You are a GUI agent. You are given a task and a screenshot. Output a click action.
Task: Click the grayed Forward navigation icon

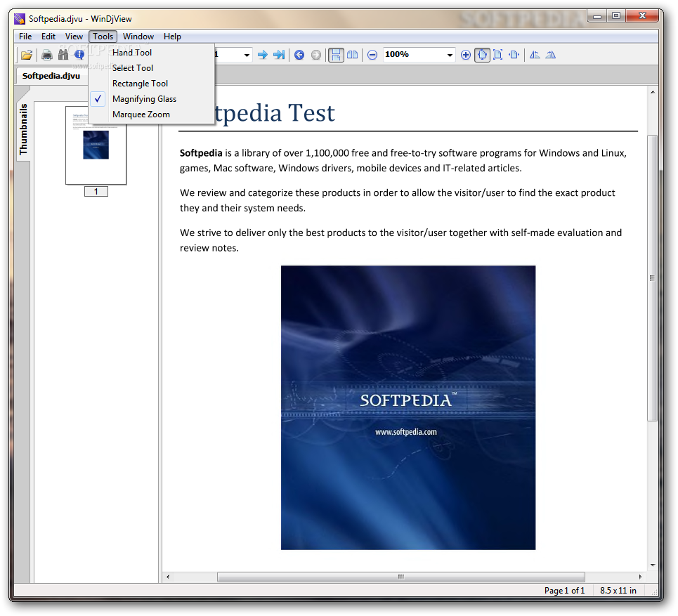[x=316, y=55]
